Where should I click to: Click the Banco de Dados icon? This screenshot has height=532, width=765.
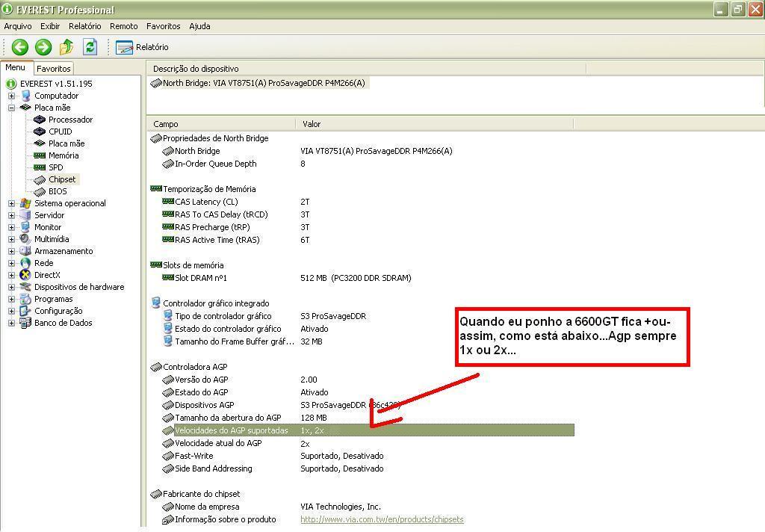25,323
